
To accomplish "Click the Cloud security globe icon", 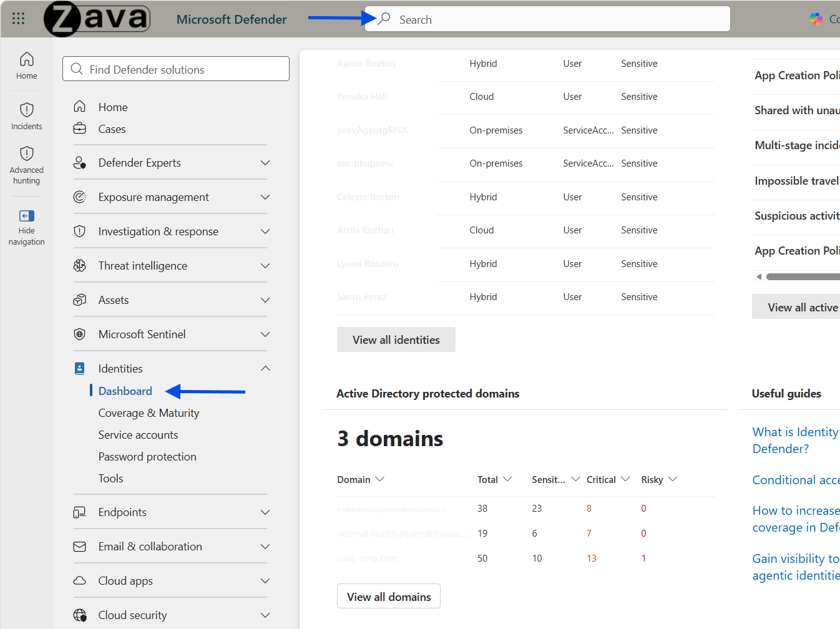I will click(x=80, y=615).
